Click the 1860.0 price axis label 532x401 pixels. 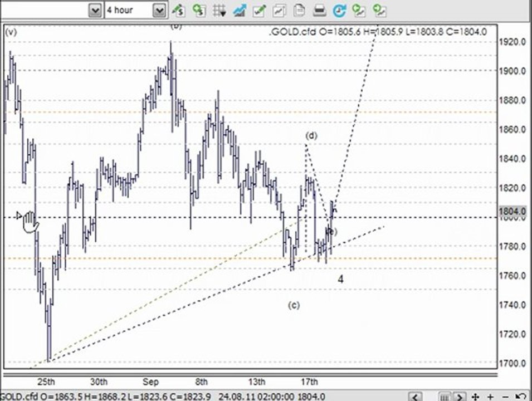coord(513,130)
